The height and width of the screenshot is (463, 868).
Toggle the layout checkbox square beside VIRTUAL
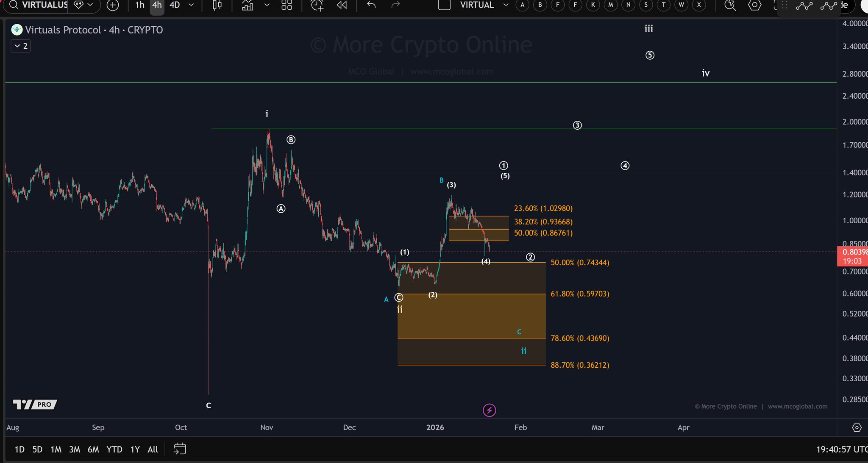(444, 5)
